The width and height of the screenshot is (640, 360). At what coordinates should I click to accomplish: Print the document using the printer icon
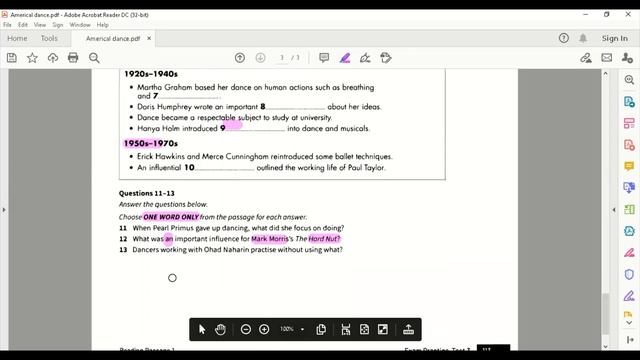point(73,58)
